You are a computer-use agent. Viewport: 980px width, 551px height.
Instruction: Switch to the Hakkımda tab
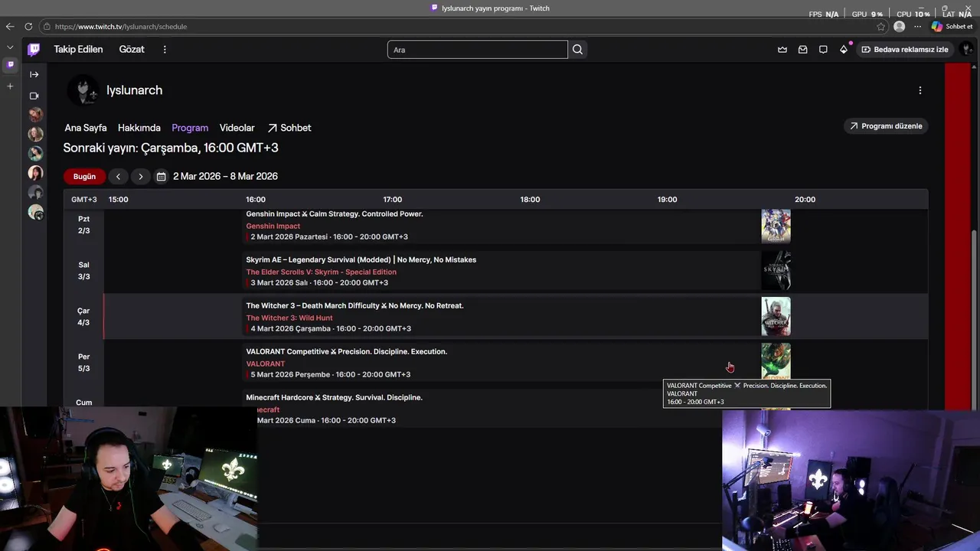(139, 128)
